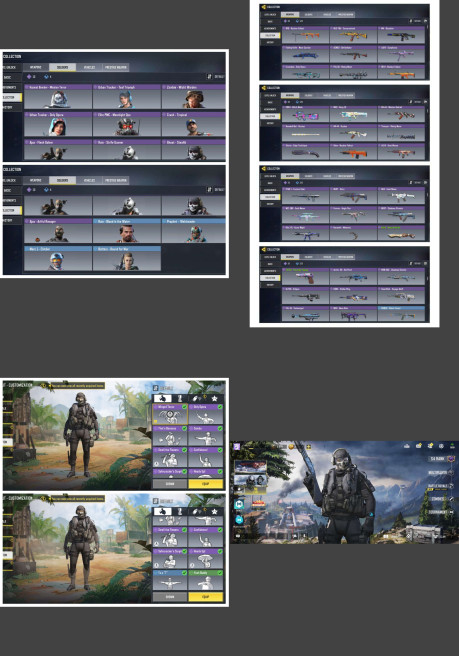Open settings gear icon in lobby top bar
The image size is (459, 656).
(441, 446)
